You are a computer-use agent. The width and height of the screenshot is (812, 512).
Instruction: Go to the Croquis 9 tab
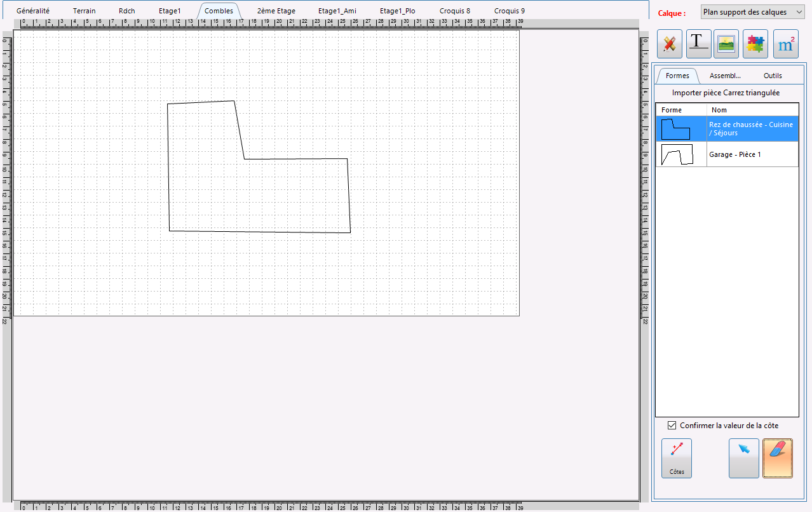pyautogui.click(x=510, y=11)
